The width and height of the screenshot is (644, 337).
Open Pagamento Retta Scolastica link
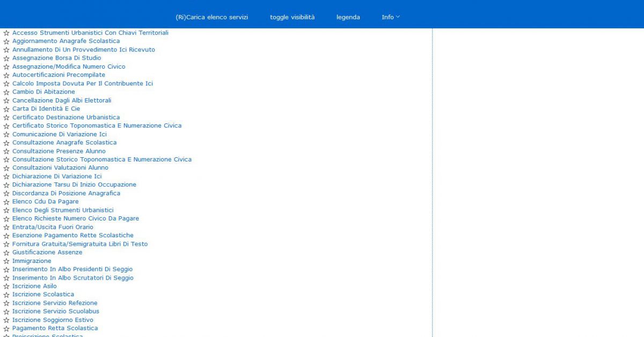click(x=55, y=328)
